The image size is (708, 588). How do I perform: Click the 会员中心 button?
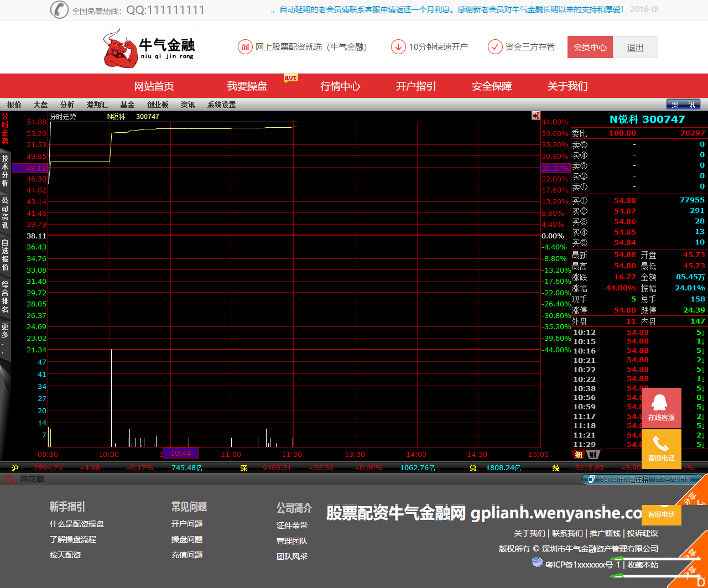(x=590, y=48)
